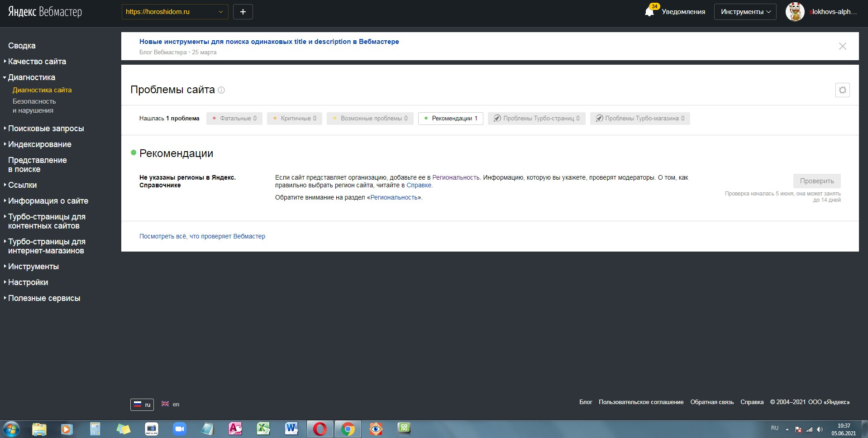The height and width of the screenshot is (438, 868).
Task: Click the Проверить button
Action: pyautogui.click(x=817, y=181)
